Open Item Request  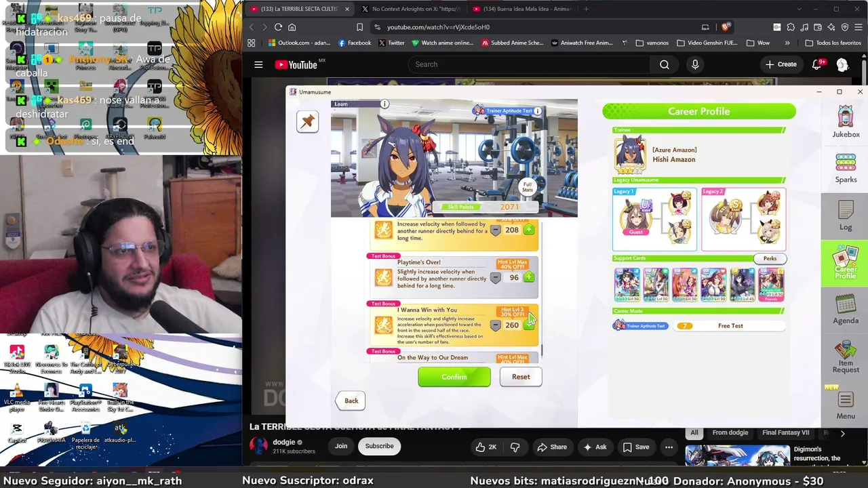pos(846,357)
